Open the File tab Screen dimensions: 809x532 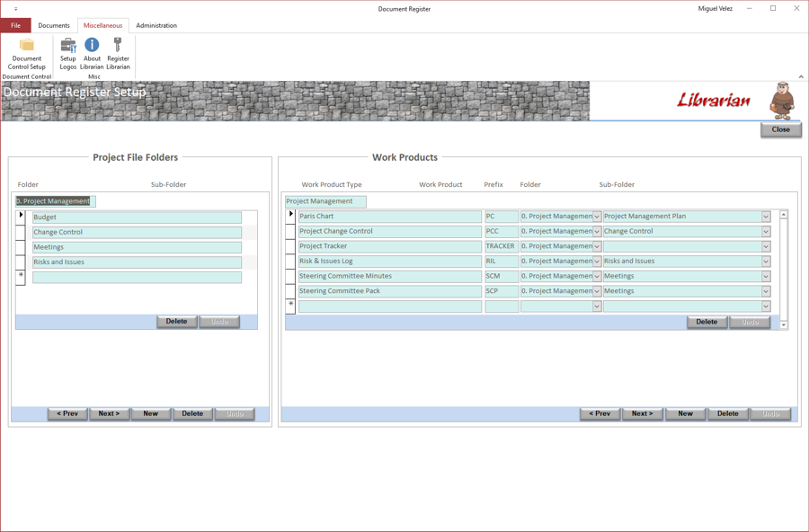coord(15,25)
